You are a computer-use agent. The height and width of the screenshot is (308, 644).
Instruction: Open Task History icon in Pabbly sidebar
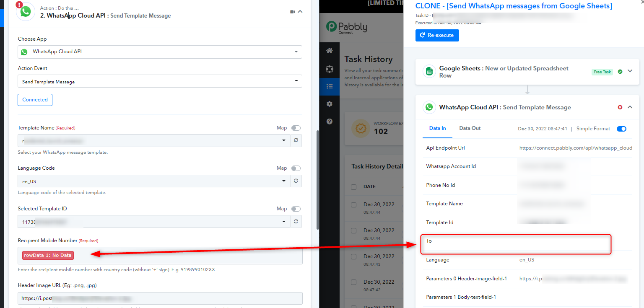click(330, 86)
